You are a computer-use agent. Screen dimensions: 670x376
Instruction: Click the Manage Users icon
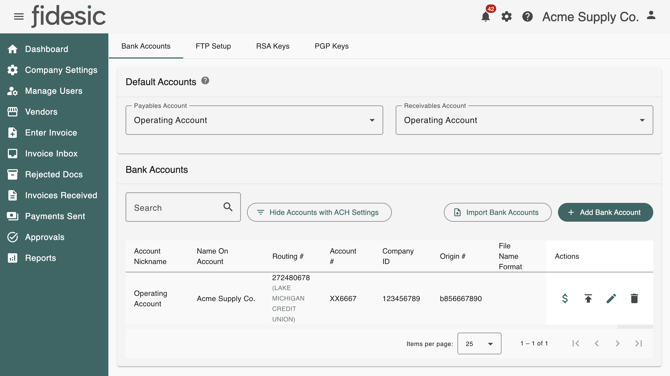[12, 91]
